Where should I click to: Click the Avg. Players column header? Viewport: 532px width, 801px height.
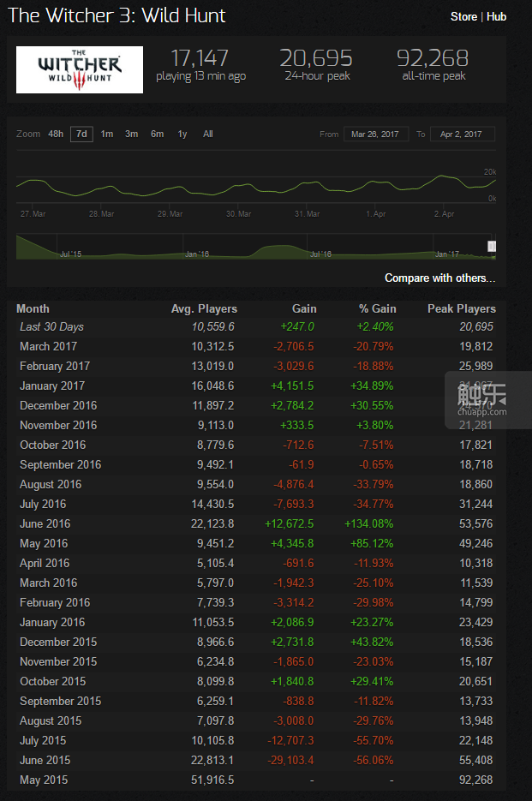tap(204, 308)
